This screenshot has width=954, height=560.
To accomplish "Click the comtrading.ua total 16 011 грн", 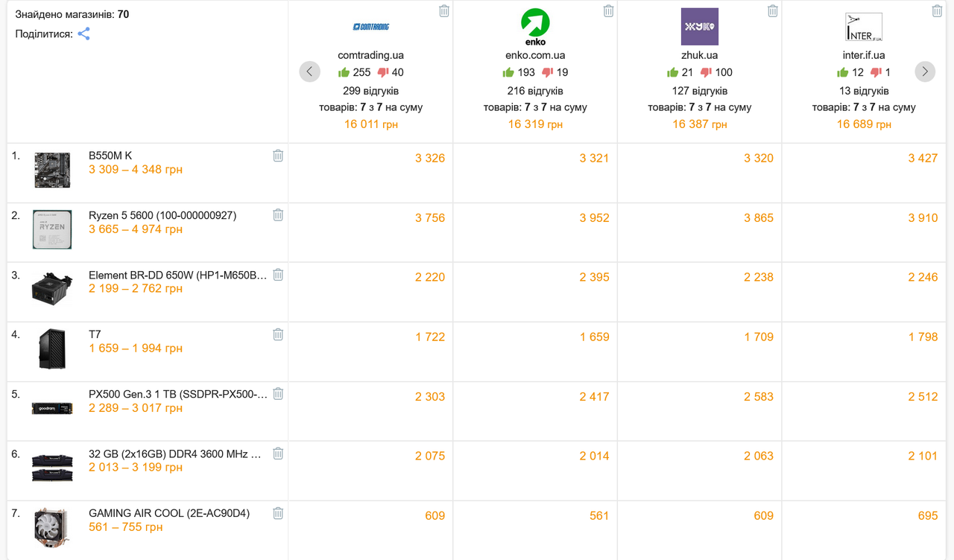I will coord(371,124).
